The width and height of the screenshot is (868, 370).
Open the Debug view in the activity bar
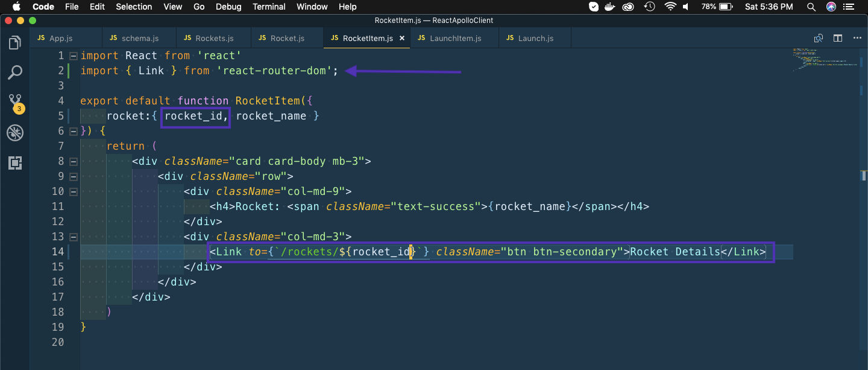coord(15,133)
